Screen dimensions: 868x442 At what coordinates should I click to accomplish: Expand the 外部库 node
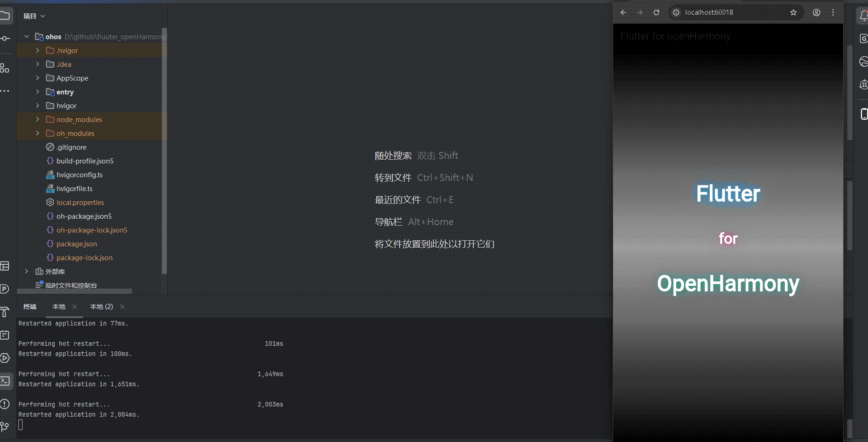[27, 271]
